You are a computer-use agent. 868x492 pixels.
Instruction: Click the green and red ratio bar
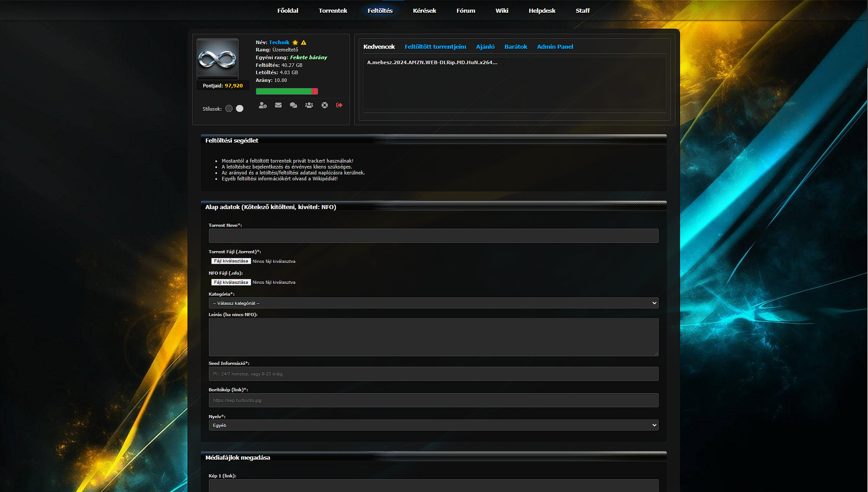pyautogui.click(x=287, y=92)
